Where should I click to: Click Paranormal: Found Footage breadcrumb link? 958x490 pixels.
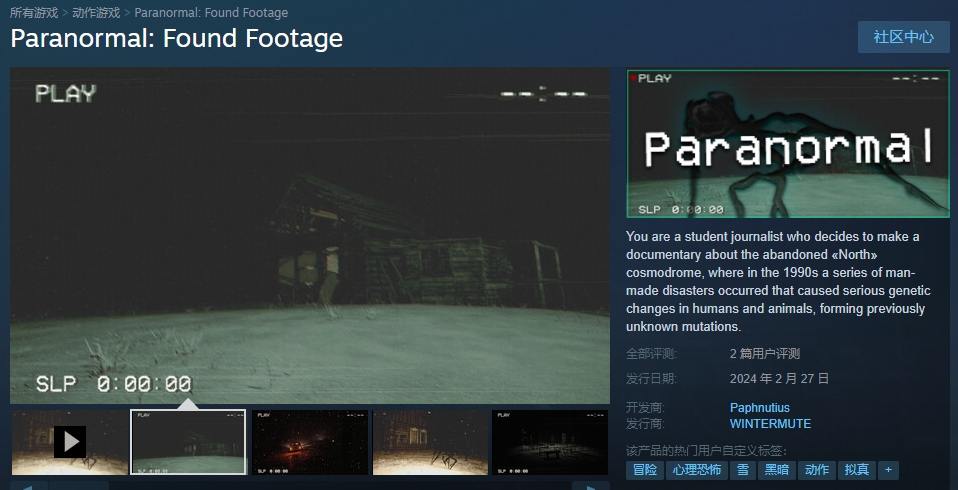pos(211,12)
